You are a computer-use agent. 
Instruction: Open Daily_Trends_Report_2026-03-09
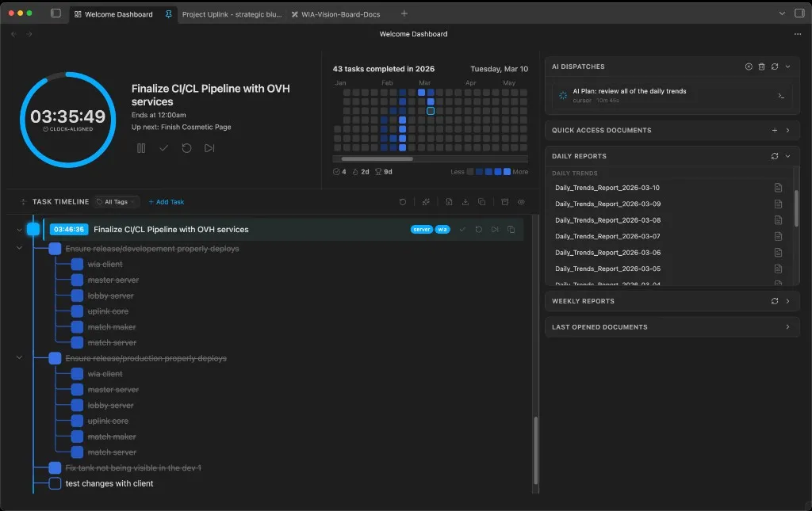[x=608, y=204]
